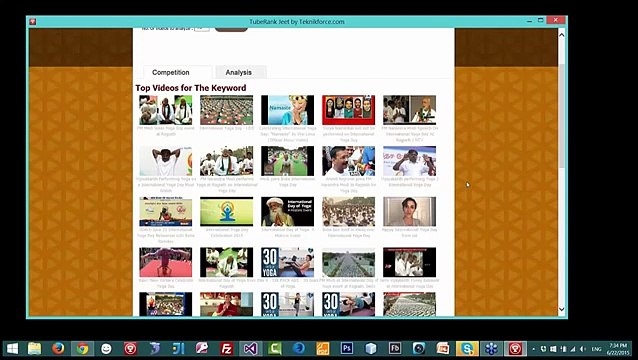This screenshot has width=638, height=360.
Task: Launch Firefox from the taskbar
Action: [58, 349]
